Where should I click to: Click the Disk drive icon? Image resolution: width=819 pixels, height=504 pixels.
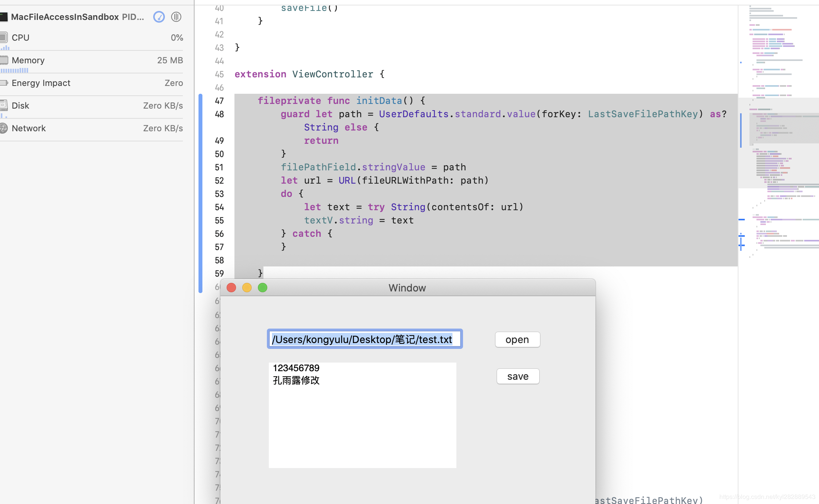point(4,105)
